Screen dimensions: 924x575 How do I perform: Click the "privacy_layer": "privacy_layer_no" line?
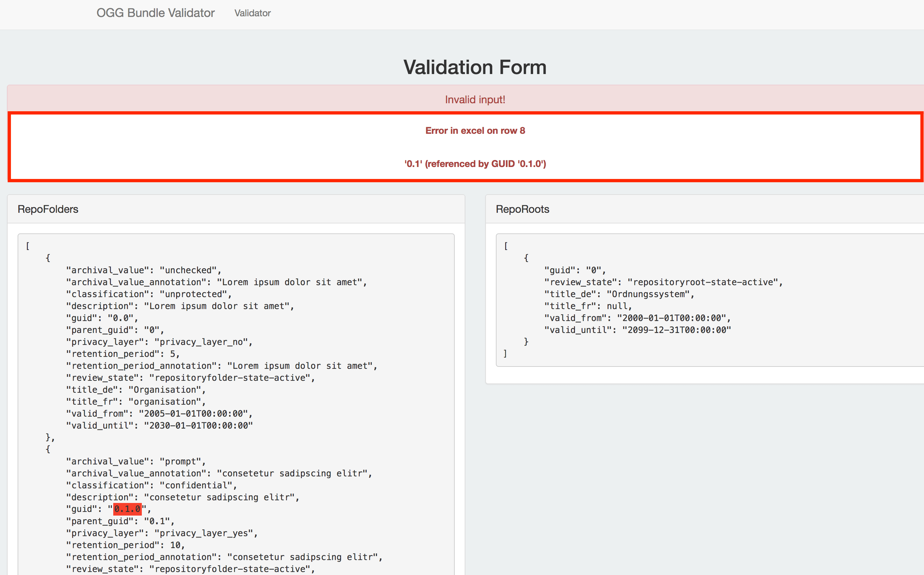159,342
